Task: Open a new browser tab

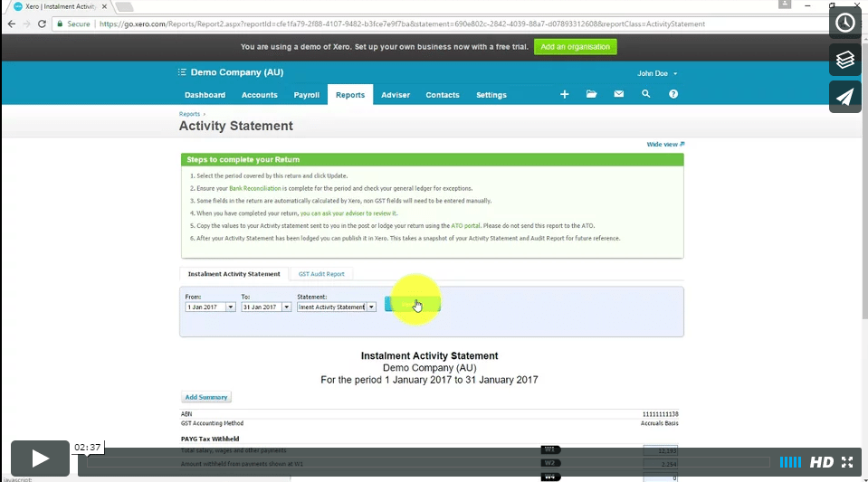Action: pos(125,6)
